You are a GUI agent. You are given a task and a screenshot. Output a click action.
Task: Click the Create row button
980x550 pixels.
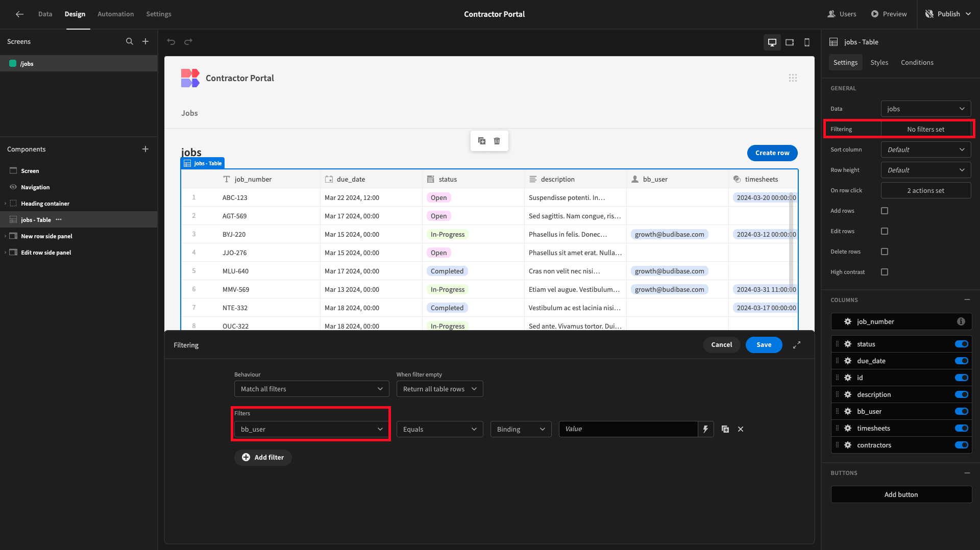[772, 153]
